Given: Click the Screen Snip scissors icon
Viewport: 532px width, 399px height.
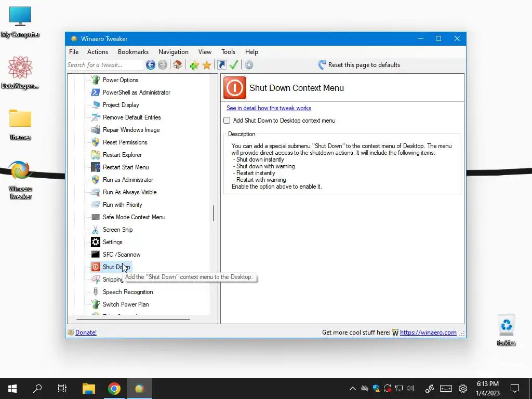Looking at the screenshot, I should coord(96,230).
